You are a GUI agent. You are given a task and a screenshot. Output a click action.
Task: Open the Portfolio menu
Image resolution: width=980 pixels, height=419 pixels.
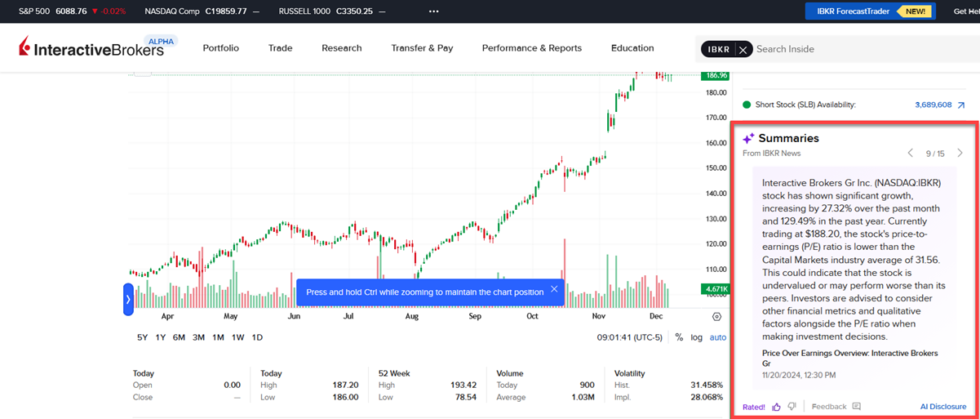click(x=221, y=48)
